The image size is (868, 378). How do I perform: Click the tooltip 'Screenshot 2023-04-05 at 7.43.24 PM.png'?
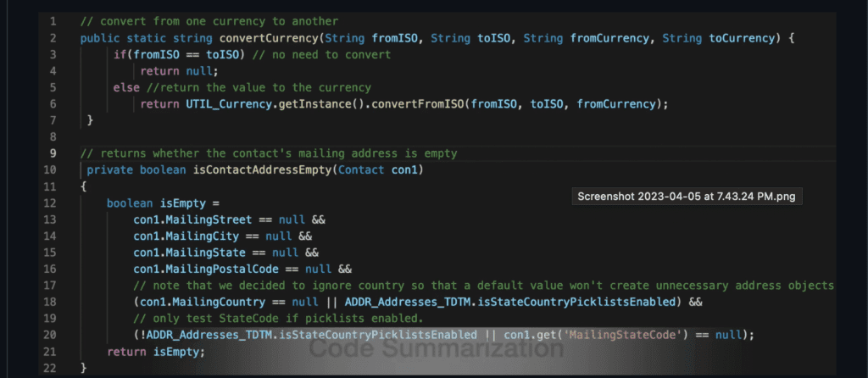click(x=687, y=197)
